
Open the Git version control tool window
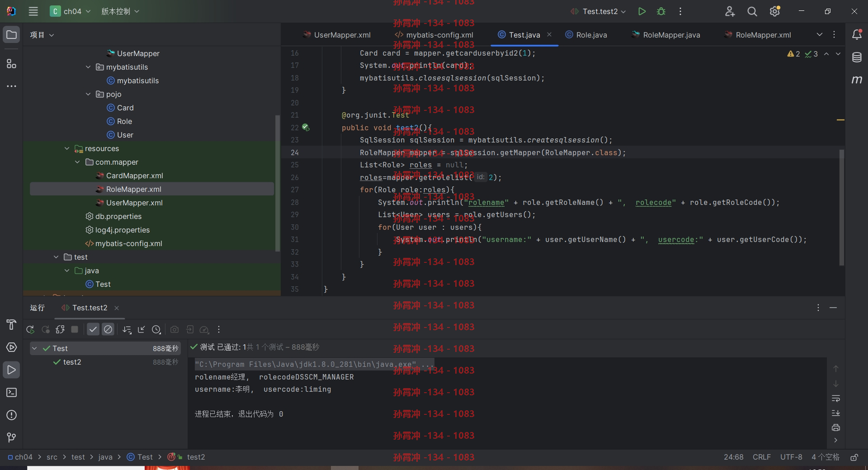pos(11,437)
